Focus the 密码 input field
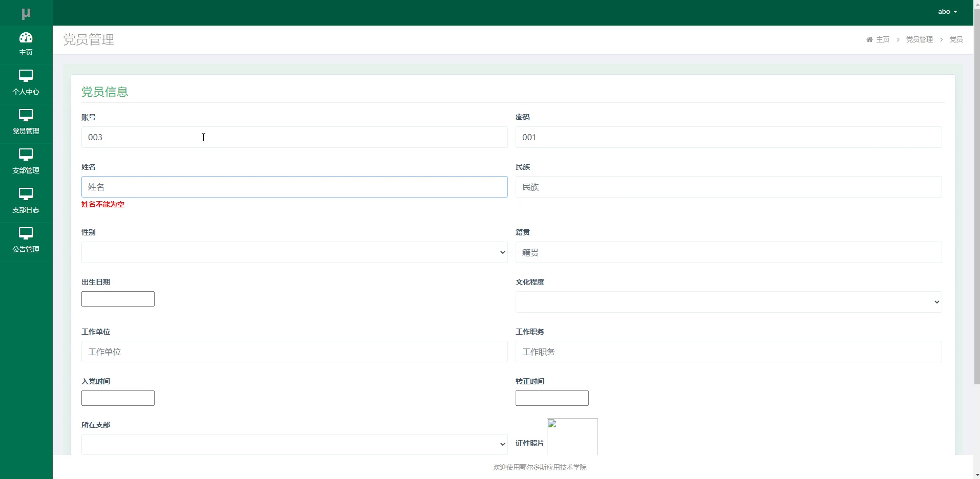The height and width of the screenshot is (479, 980). coord(729,137)
